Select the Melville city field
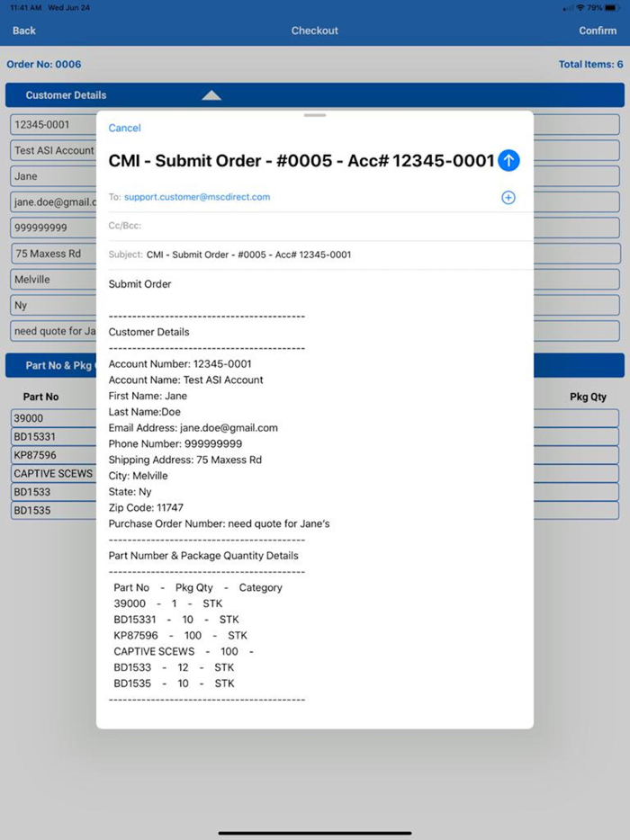630x840 pixels. [x=315, y=279]
